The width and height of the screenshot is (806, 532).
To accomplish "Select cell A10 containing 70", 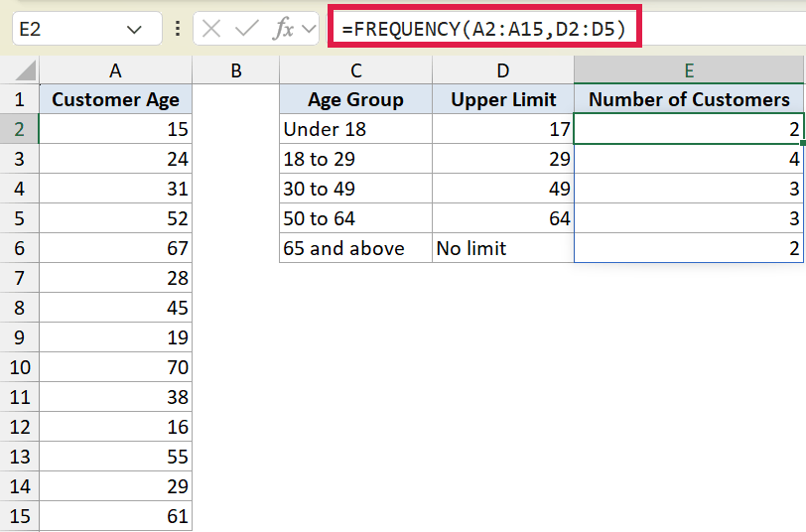I will 116,367.
